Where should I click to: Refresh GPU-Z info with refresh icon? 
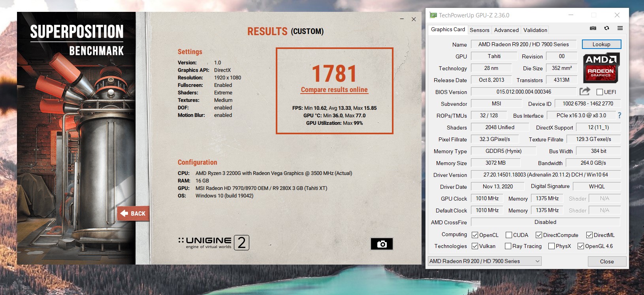tap(606, 28)
